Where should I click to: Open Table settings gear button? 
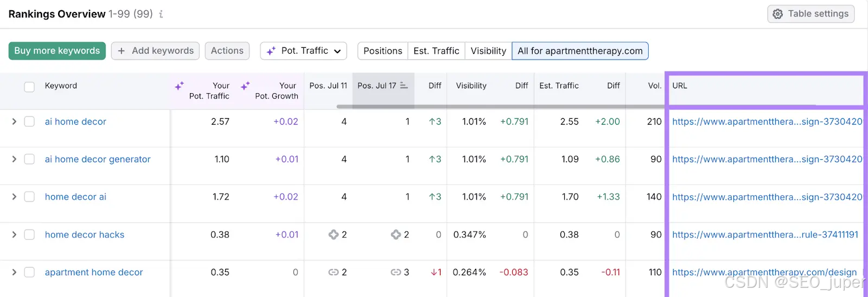coord(810,14)
